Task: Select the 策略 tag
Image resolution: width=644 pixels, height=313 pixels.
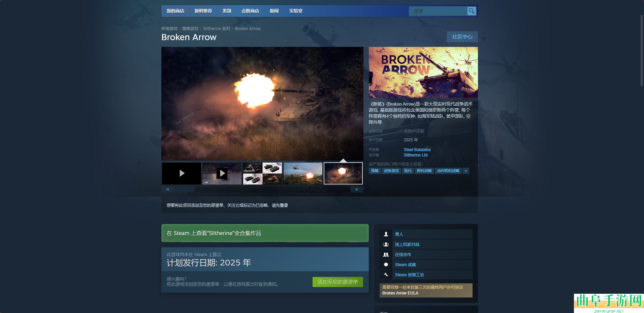Action: pyautogui.click(x=375, y=171)
